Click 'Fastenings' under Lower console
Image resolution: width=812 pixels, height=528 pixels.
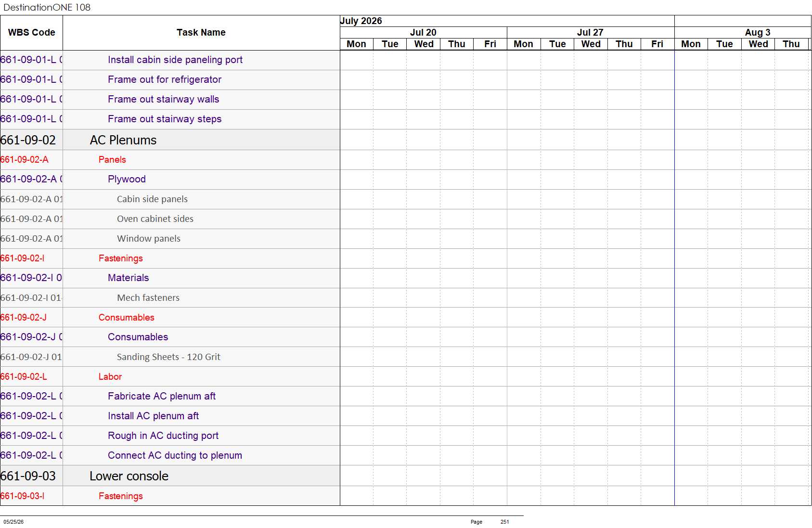pyautogui.click(x=121, y=496)
